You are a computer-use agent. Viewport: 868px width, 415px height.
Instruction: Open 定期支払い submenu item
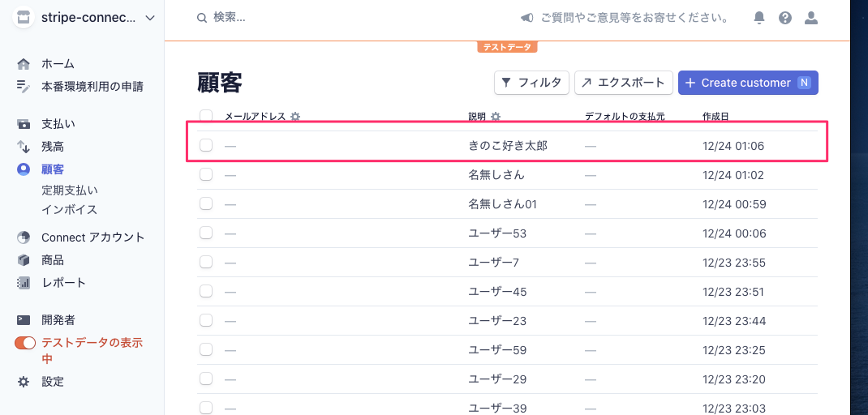point(69,190)
